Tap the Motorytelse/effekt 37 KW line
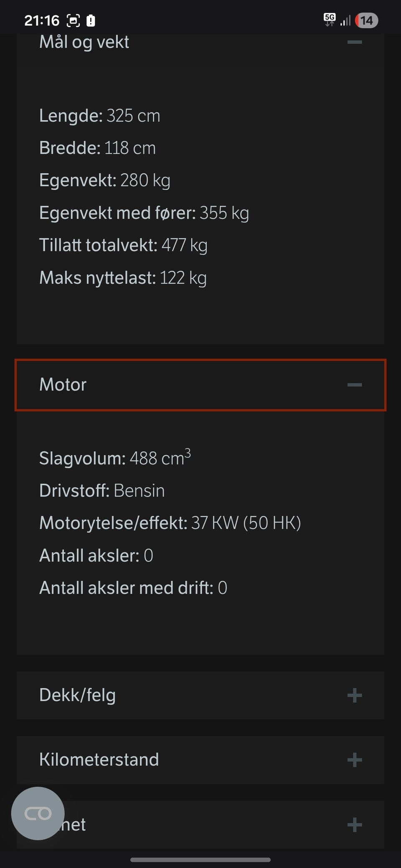 (x=170, y=523)
